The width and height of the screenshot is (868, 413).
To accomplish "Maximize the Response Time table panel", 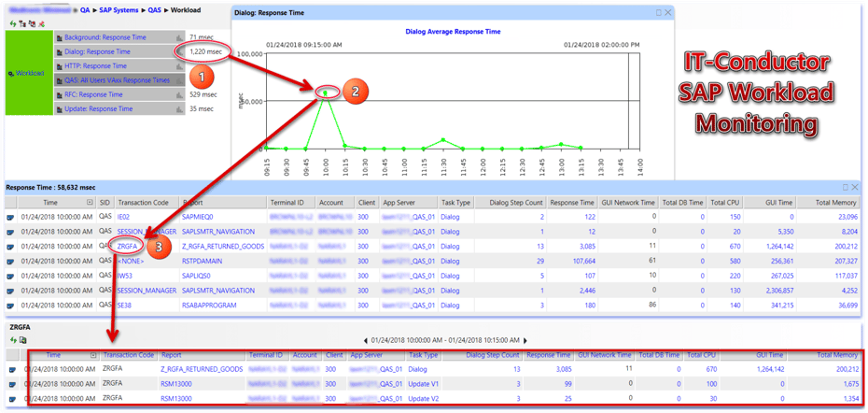I will coord(847,188).
